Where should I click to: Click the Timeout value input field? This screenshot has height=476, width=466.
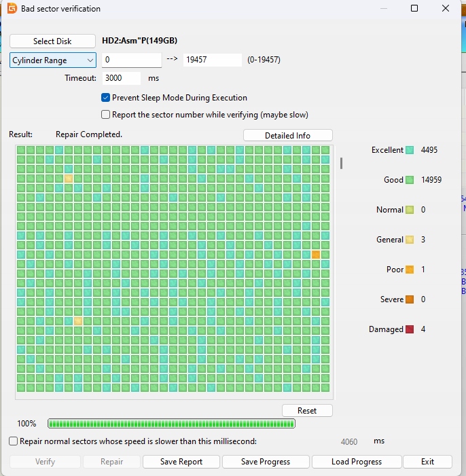click(122, 78)
